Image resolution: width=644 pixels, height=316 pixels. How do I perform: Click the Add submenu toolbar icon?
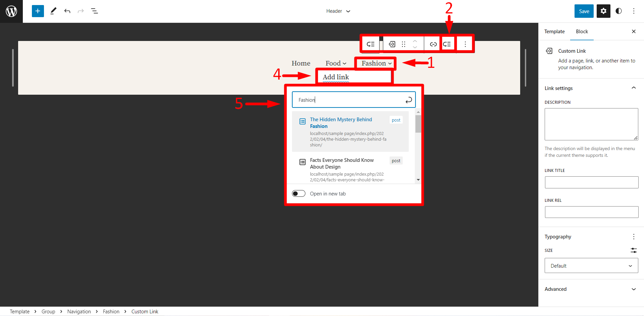(x=447, y=44)
